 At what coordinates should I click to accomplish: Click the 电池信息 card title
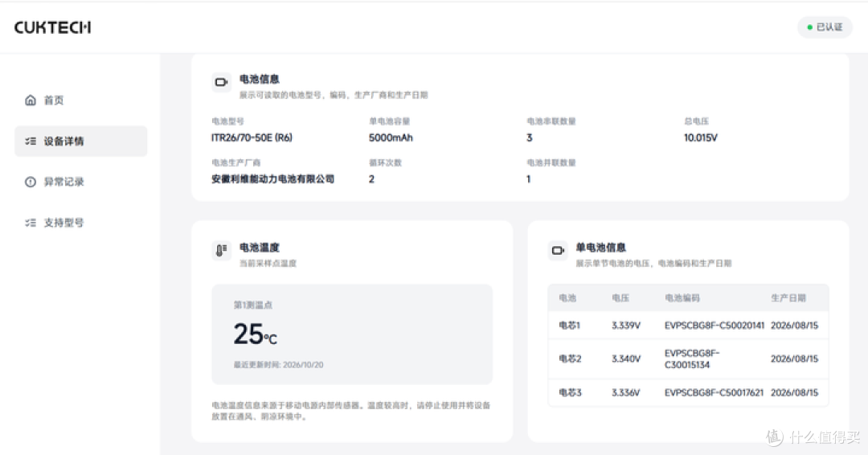259,79
